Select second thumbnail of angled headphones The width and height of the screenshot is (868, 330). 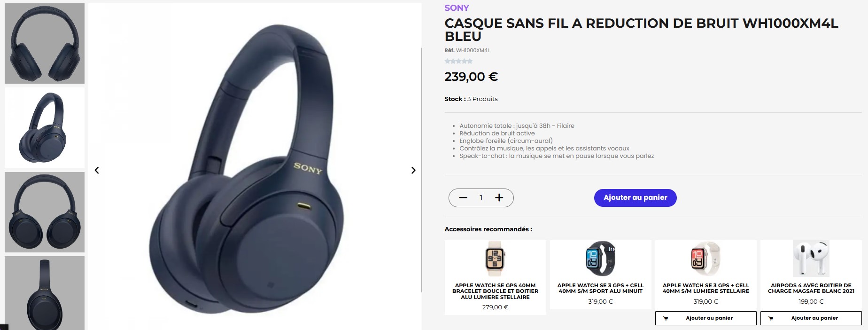coord(45,128)
